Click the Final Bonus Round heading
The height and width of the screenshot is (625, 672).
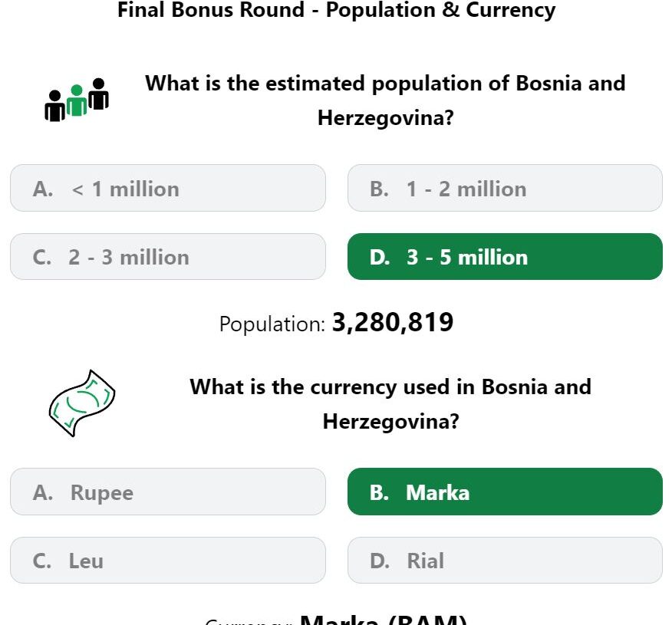point(336,10)
